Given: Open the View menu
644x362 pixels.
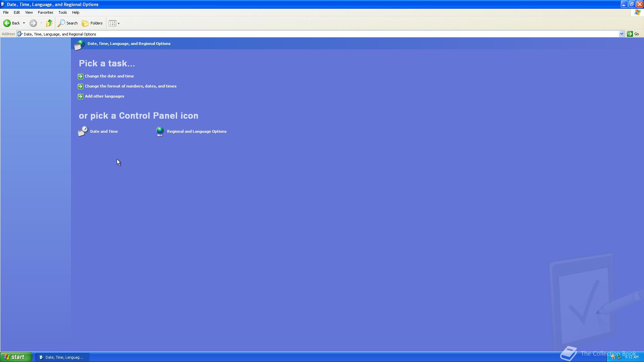Looking at the screenshot, I should coord(29,12).
